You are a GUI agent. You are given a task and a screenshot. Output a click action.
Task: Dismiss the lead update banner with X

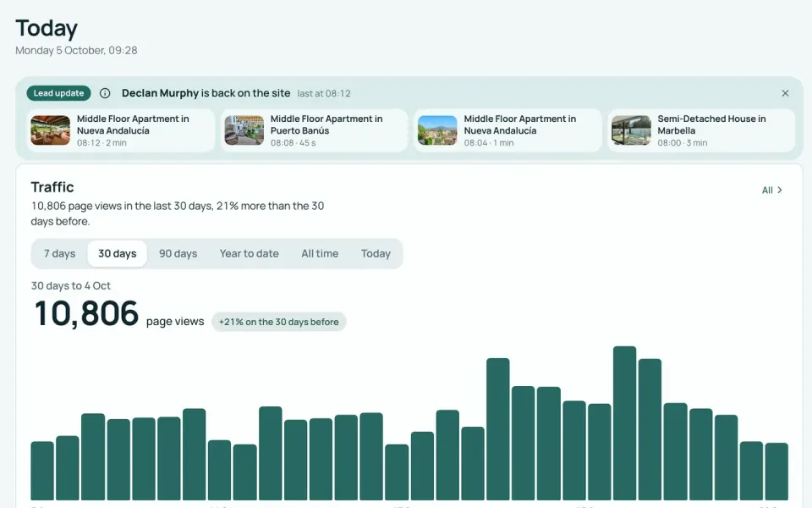tap(785, 93)
